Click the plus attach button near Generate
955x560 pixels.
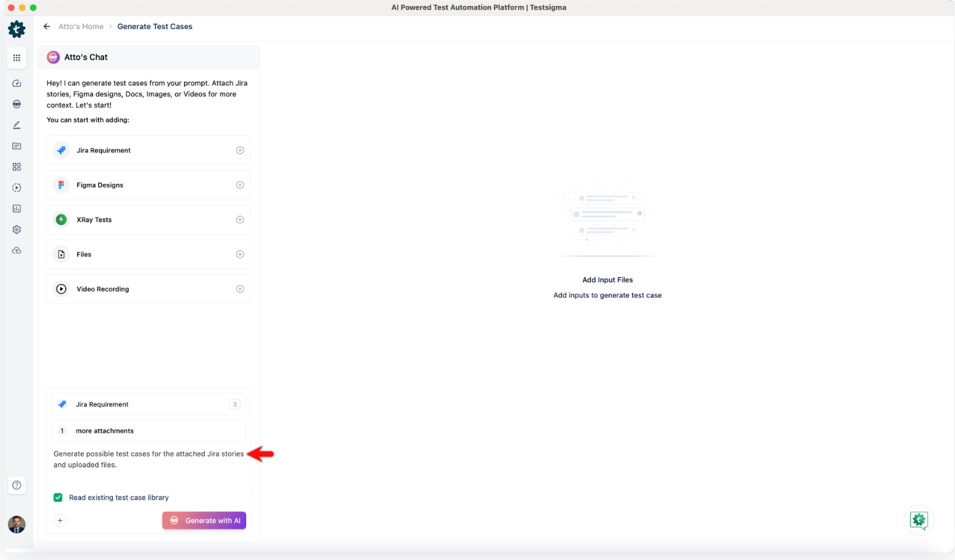(60, 521)
